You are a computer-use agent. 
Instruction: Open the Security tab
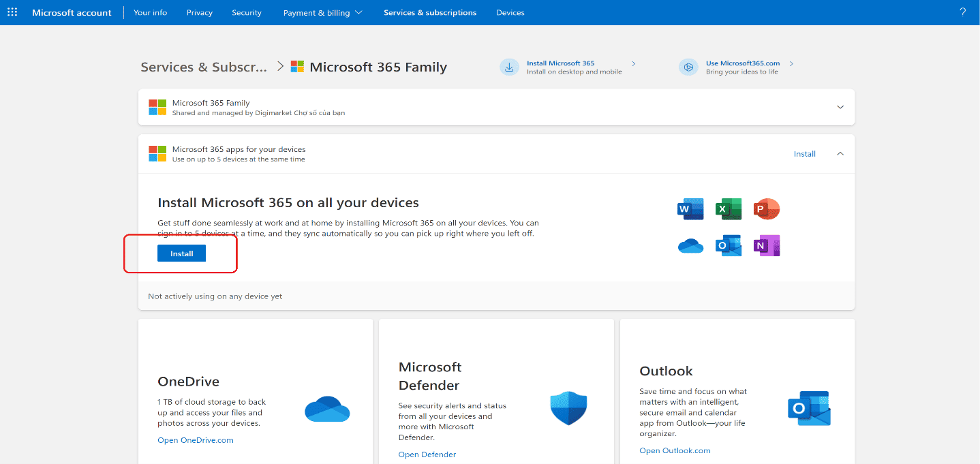(247, 12)
